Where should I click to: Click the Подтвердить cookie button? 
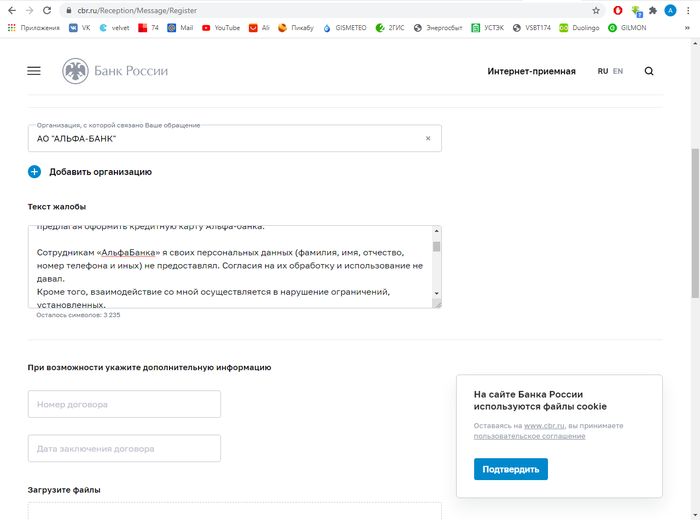pyautogui.click(x=510, y=469)
